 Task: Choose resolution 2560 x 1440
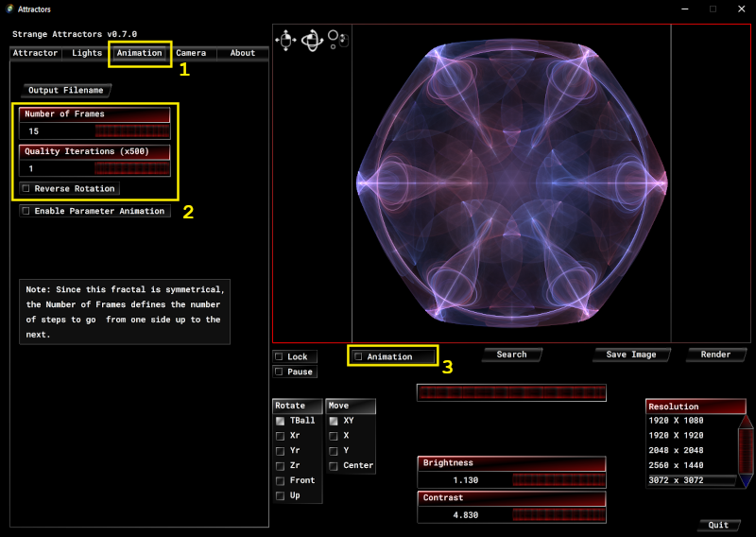click(x=692, y=465)
